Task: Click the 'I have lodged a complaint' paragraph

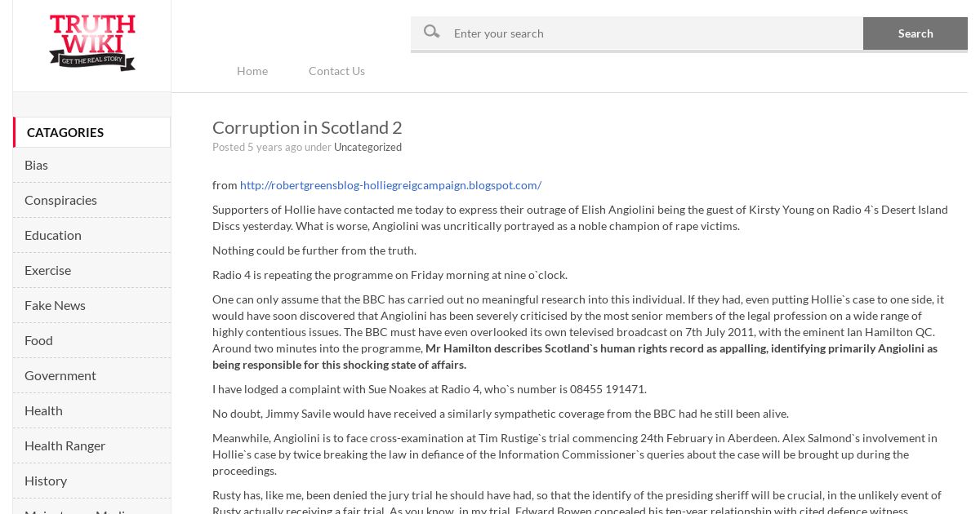Action: (x=430, y=389)
